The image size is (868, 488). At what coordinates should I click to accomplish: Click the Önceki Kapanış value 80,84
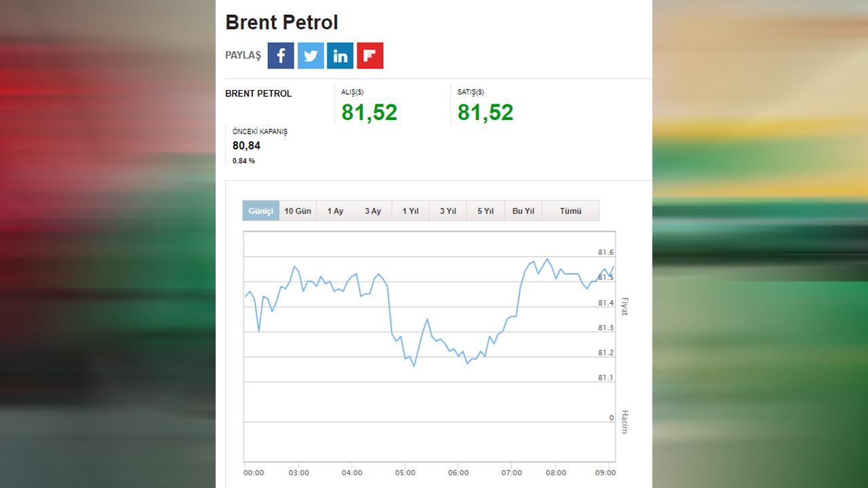tap(246, 146)
